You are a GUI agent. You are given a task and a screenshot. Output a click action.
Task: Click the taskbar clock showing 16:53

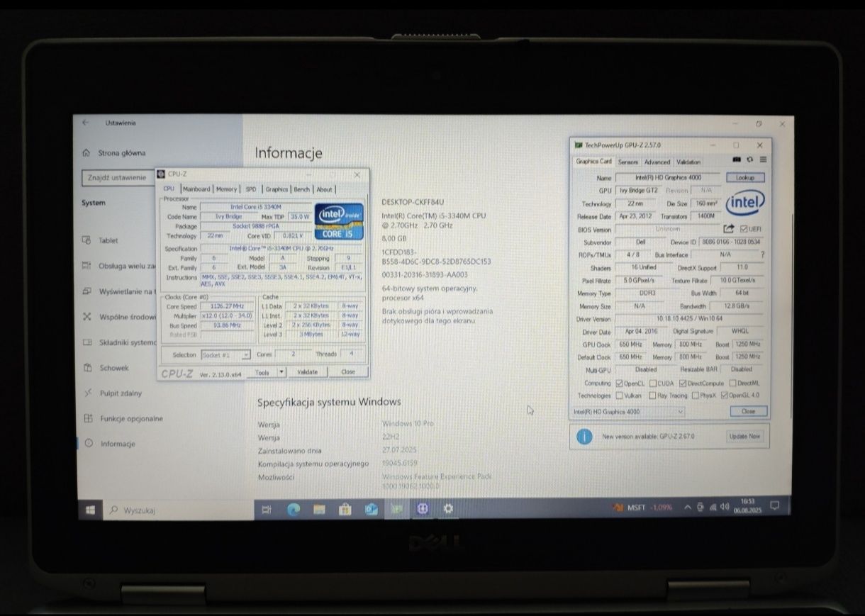tap(748, 507)
